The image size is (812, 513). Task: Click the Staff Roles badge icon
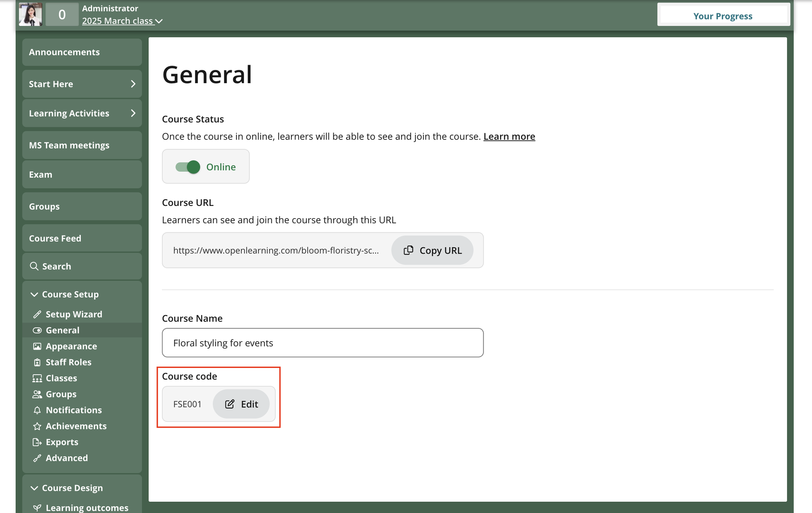pyautogui.click(x=37, y=362)
